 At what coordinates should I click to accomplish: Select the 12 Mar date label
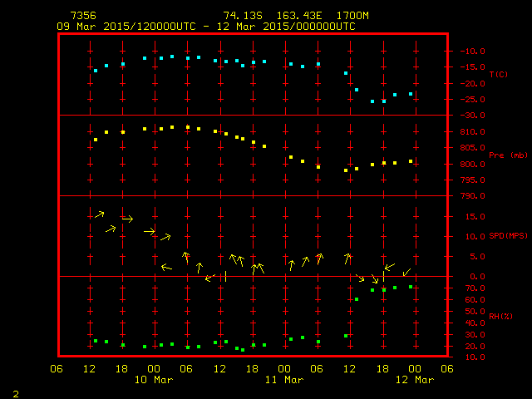pos(414,380)
